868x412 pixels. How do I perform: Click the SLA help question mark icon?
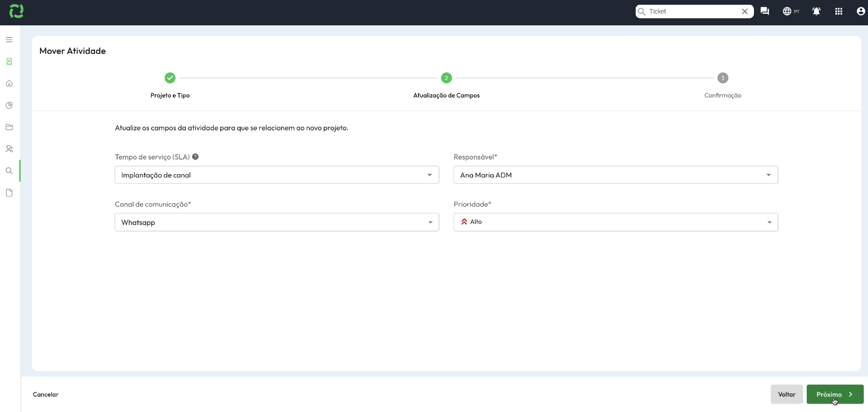click(195, 157)
